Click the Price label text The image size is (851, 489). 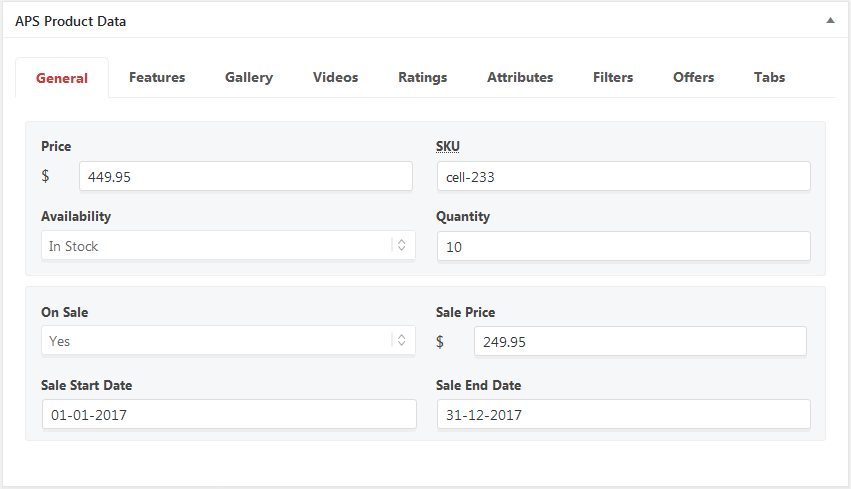pos(56,146)
